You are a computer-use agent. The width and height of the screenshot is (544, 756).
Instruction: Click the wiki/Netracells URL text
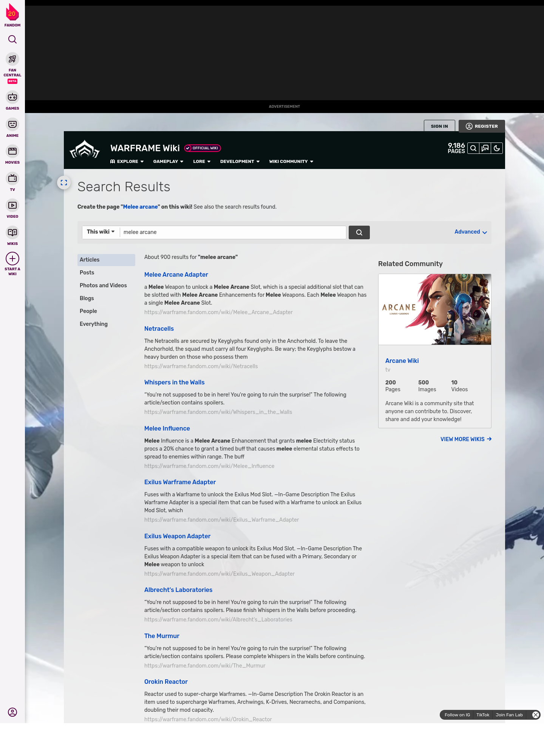(x=201, y=366)
